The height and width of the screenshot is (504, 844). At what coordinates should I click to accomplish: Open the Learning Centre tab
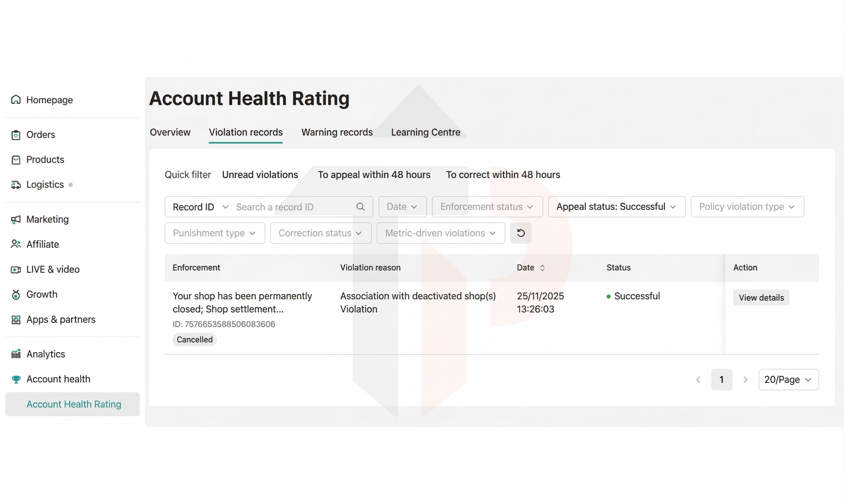pos(425,132)
